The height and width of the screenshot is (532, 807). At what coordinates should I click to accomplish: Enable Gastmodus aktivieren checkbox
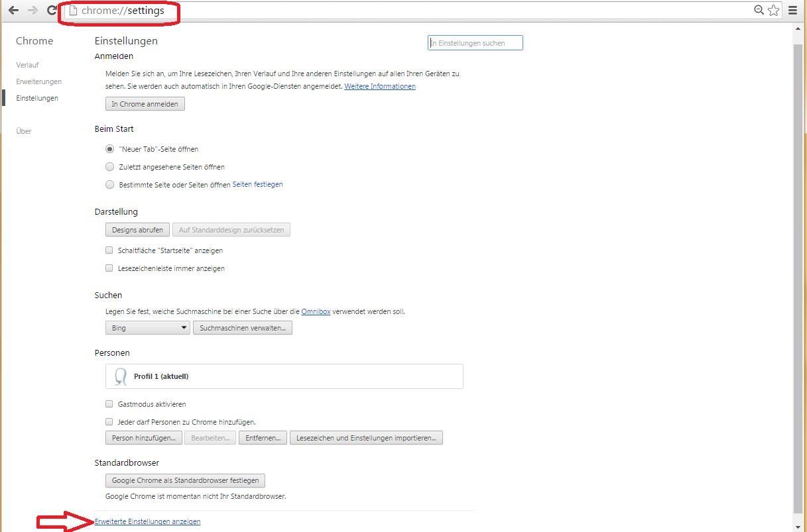[x=109, y=404]
